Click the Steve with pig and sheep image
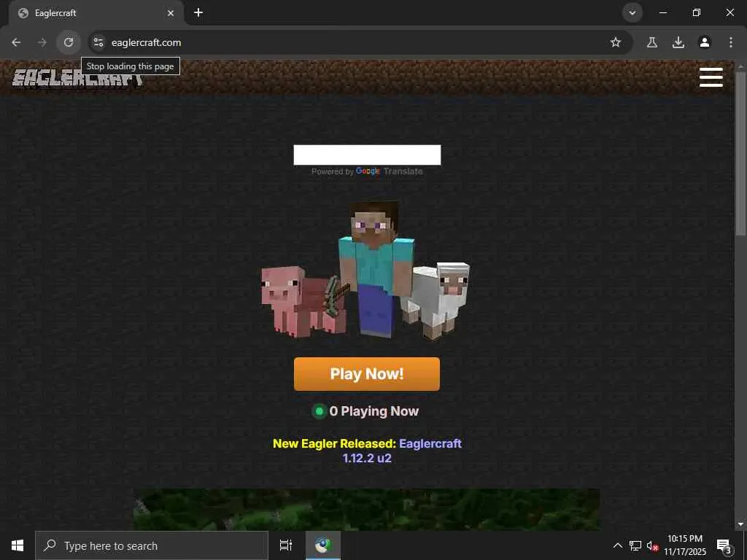747x560 pixels. click(366, 271)
